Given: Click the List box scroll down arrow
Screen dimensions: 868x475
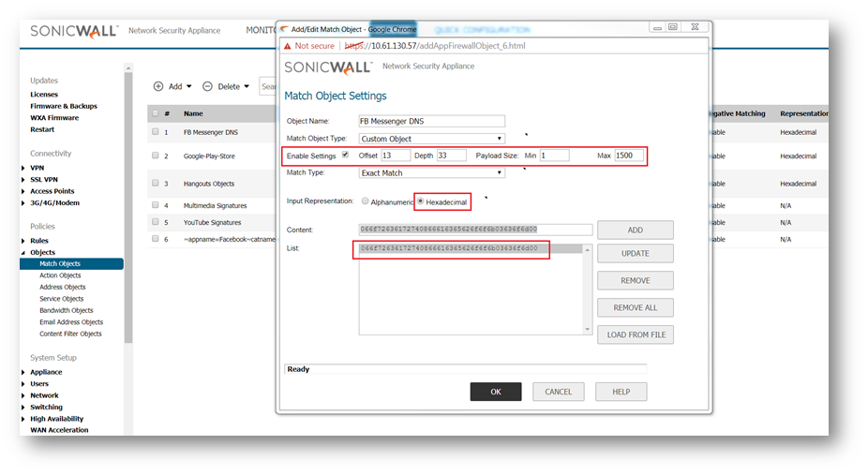Looking at the screenshot, I should pyautogui.click(x=588, y=330).
